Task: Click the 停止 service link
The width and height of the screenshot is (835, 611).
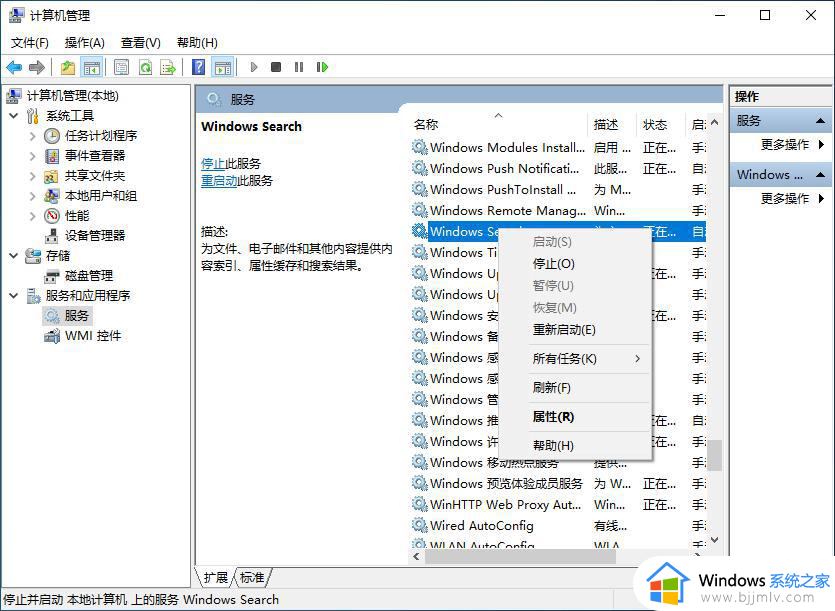Action: tap(213, 164)
